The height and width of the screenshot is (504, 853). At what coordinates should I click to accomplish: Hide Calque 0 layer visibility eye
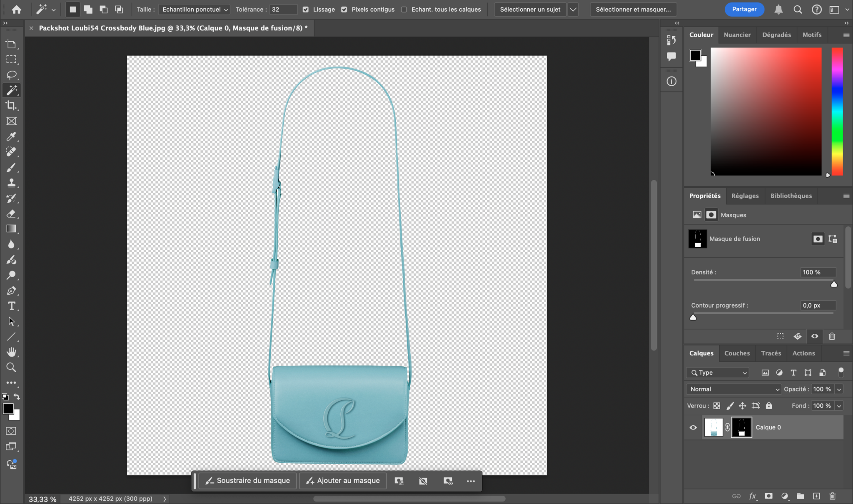pyautogui.click(x=693, y=427)
